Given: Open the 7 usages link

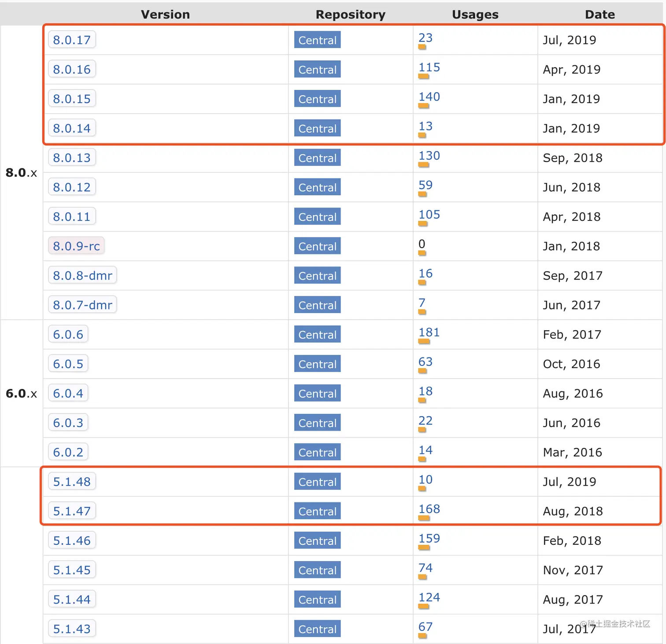Looking at the screenshot, I should tap(422, 303).
